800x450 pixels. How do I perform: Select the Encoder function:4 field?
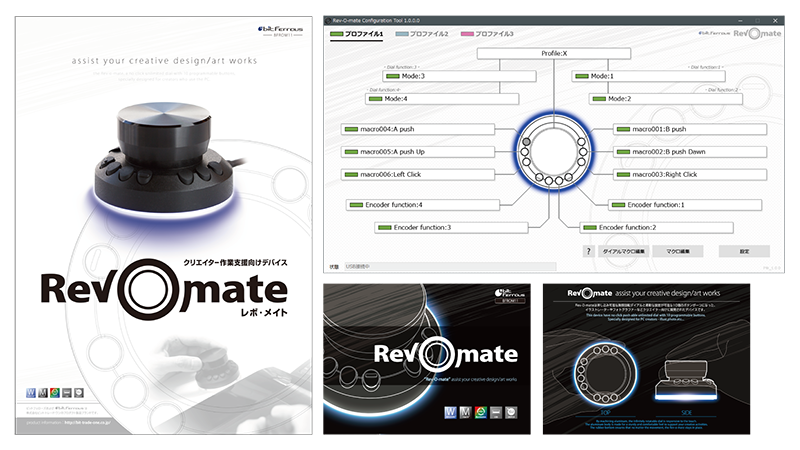pos(422,205)
